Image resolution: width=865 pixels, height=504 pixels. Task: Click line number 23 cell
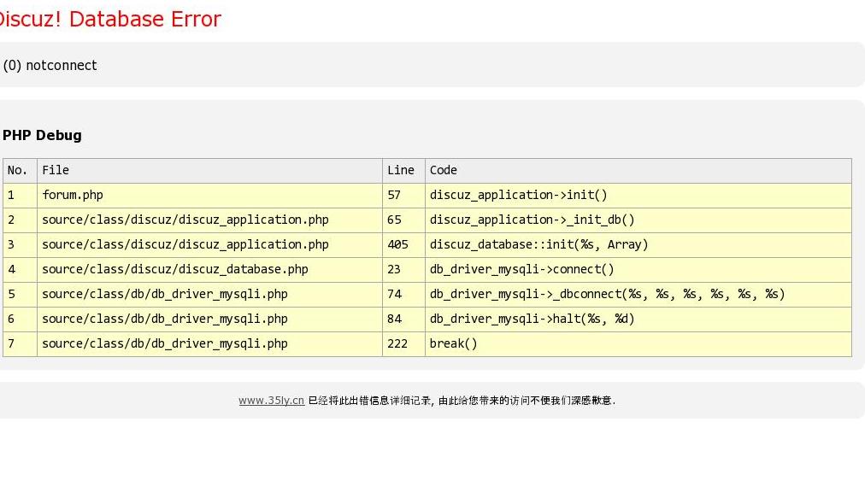click(403, 270)
